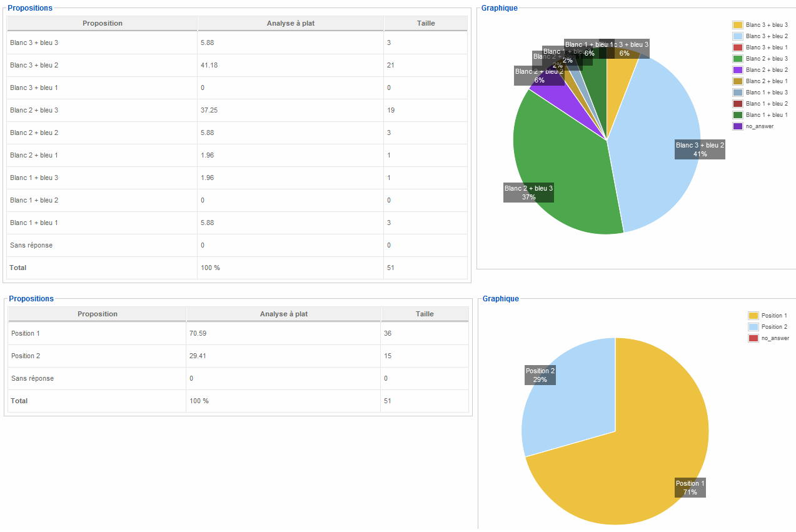This screenshot has height=532, width=796.
Task: Click the Analyse à plat header in the Blanc/bleu table
Action: coord(291,23)
